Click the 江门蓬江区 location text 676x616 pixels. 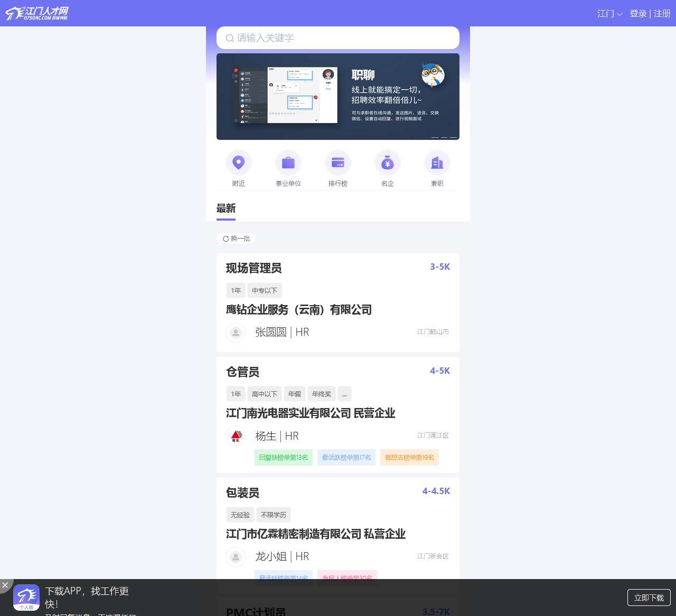click(433, 435)
